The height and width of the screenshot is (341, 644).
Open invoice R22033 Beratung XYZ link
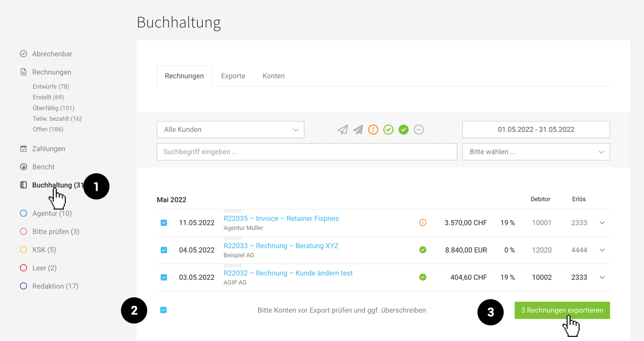coord(281,245)
